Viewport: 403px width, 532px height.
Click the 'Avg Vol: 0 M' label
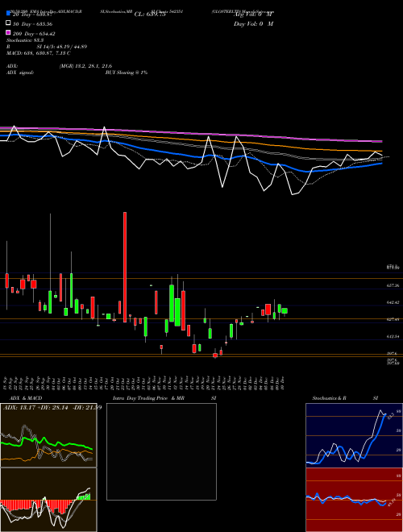[x=253, y=15]
